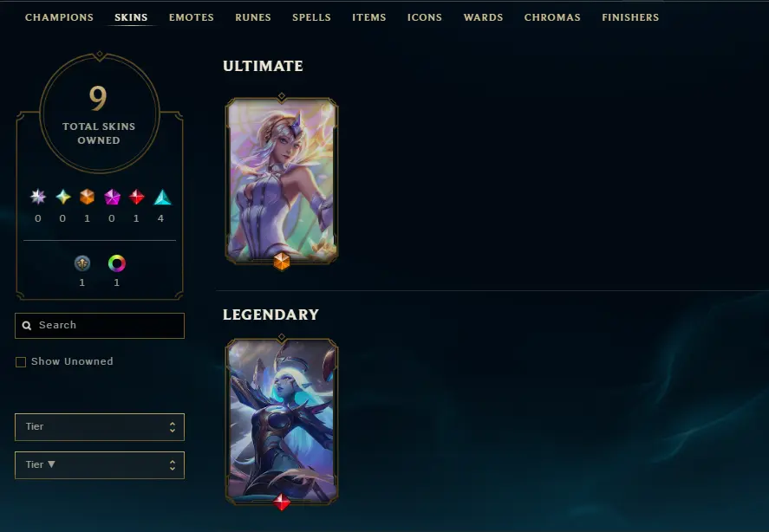Click the rainbow chroma ring icon
Screen dimensions: 769x532
pos(117,263)
